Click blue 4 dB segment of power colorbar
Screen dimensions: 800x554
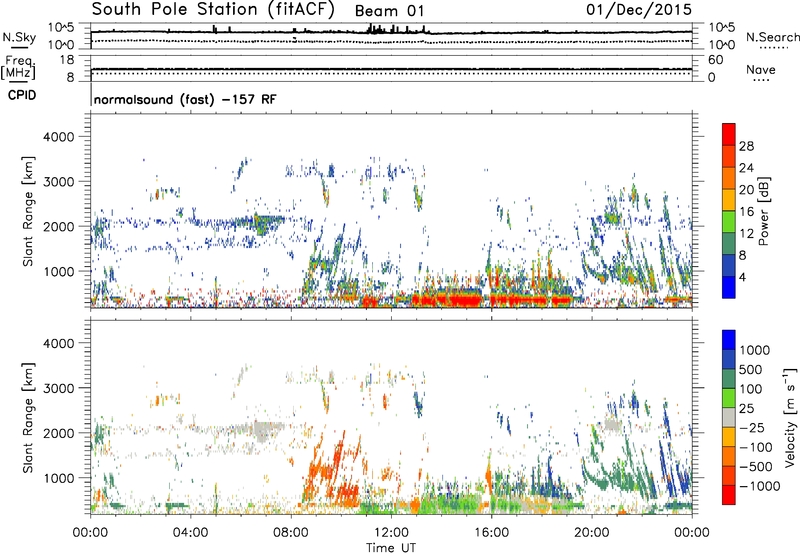729,287
